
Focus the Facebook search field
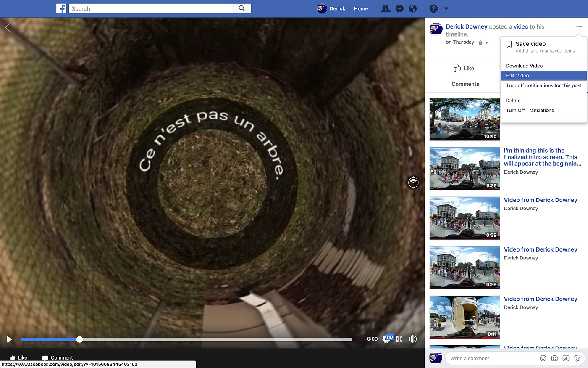pos(151,8)
